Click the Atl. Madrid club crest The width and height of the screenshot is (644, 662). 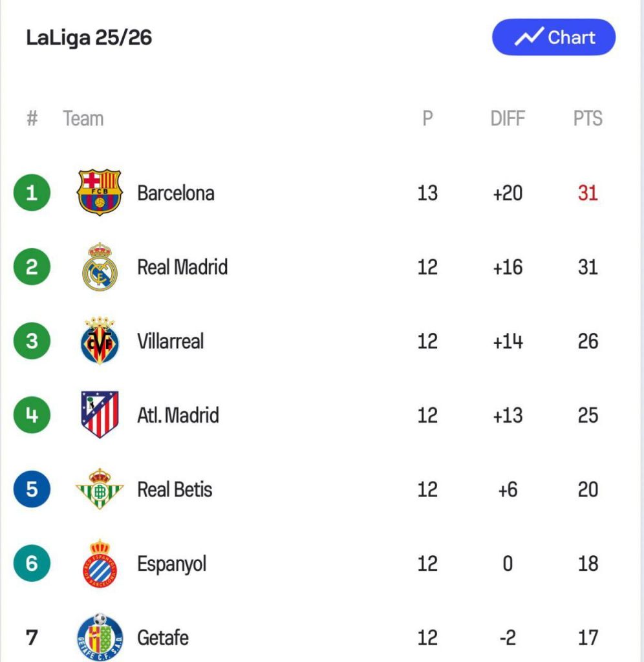[x=99, y=414]
